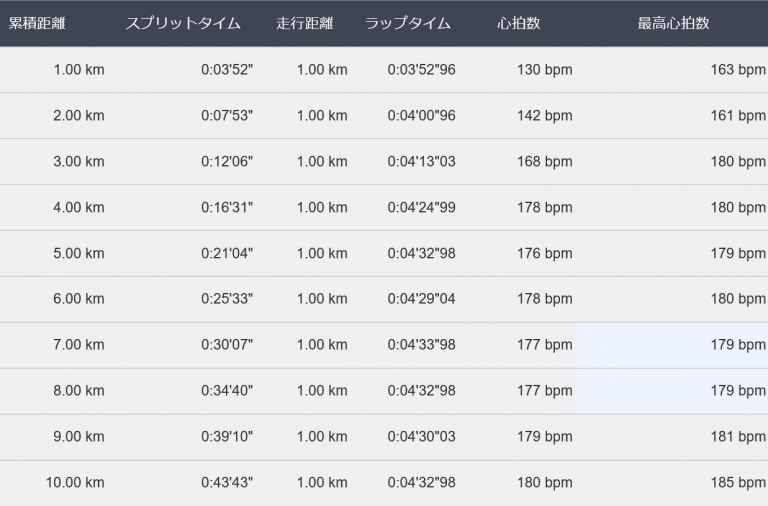Click lap time 0:04'13"03 cell
The width and height of the screenshot is (768, 506).
(x=421, y=162)
